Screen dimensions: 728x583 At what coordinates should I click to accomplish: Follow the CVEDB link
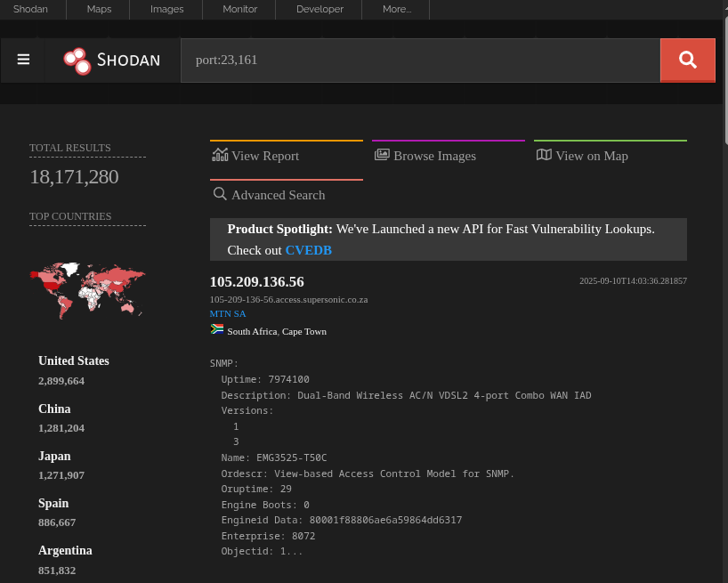pos(308,250)
